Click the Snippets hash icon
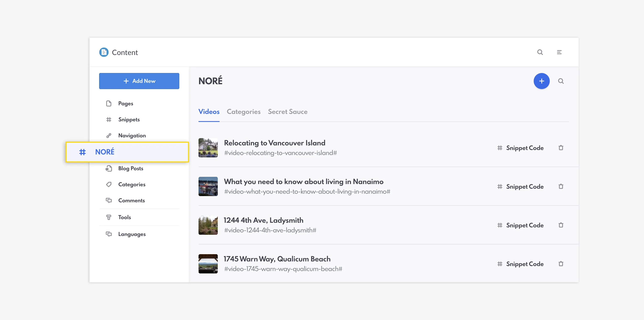 pyautogui.click(x=109, y=119)
